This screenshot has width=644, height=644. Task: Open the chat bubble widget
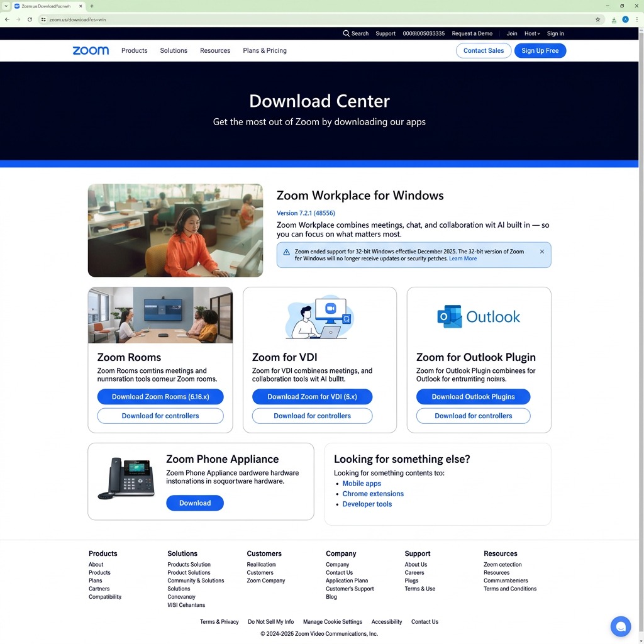(621, 626)
